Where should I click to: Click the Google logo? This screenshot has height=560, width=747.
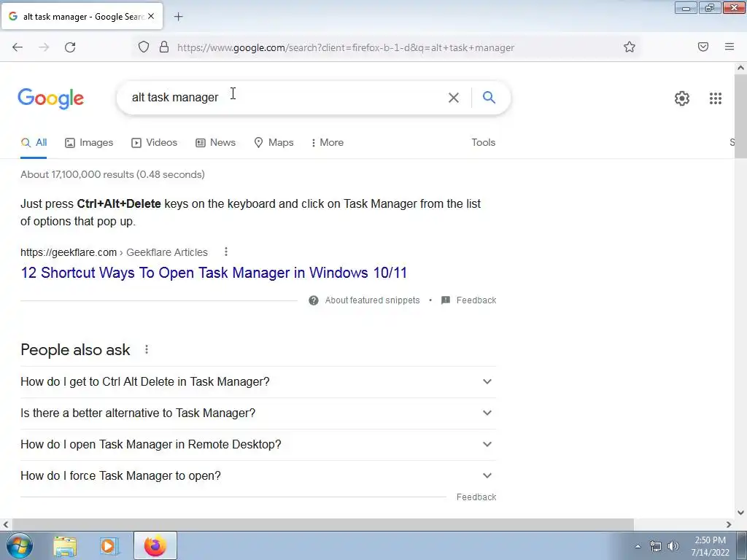pos(51,98)
